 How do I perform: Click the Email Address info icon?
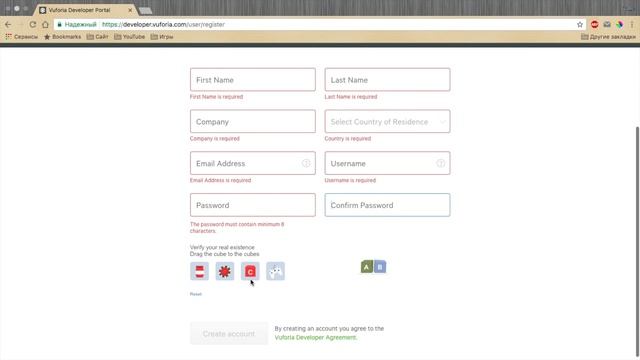point(306,163)
